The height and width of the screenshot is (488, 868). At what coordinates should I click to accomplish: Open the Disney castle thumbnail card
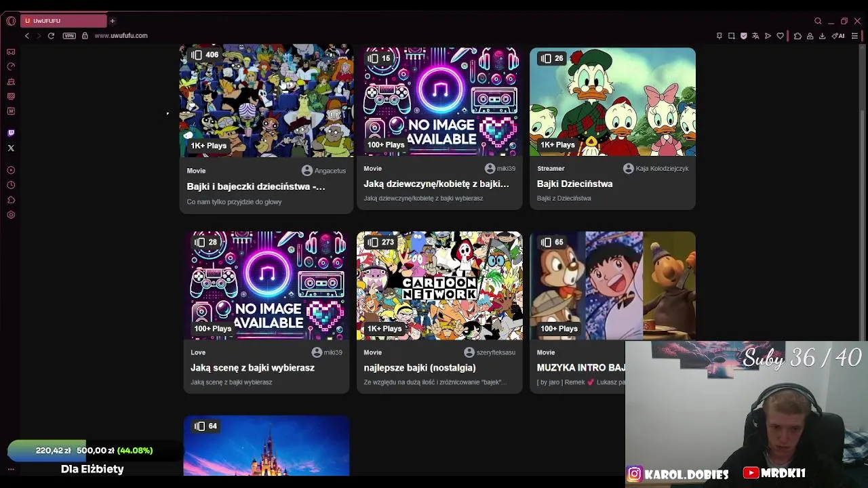[267, 446]
